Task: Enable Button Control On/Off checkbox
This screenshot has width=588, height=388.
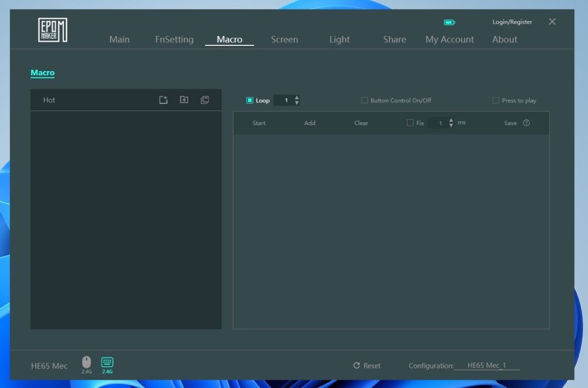Action: [x=364, y=100]
